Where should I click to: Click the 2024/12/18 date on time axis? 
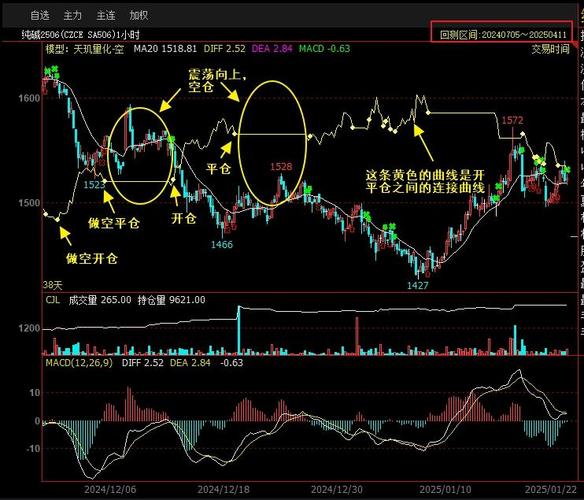(223, 489)
